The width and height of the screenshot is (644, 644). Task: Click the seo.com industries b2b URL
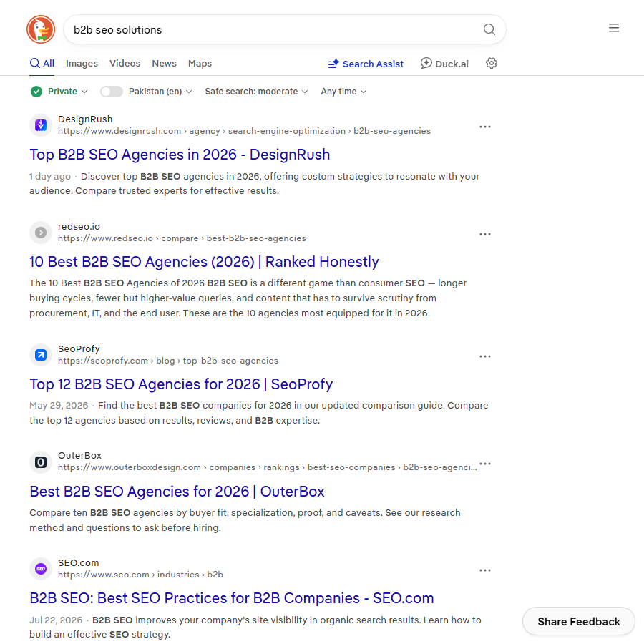pos(140,575)
